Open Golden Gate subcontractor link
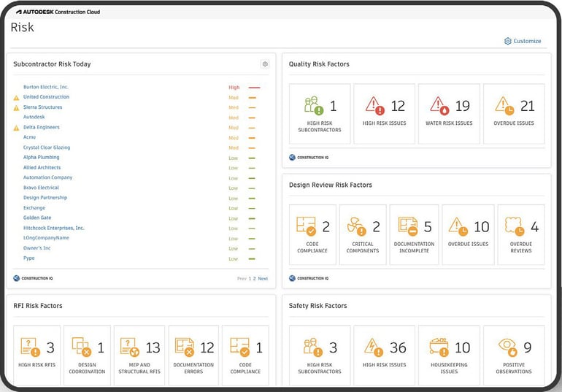 pos(37,218)
